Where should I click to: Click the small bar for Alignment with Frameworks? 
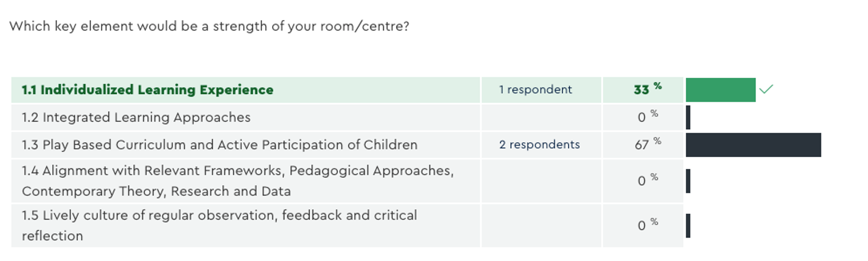[x=688, y=181]
